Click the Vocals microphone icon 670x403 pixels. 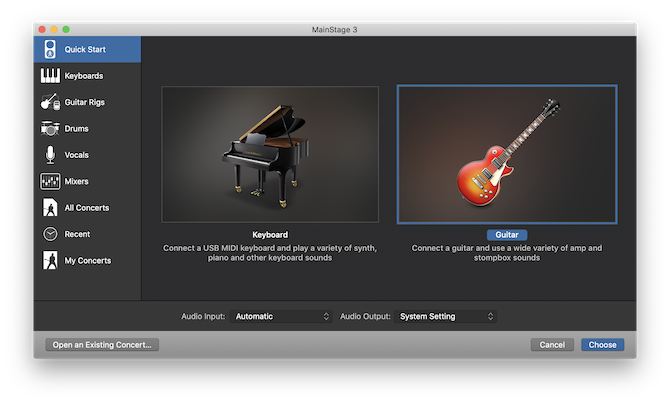pyautogui.click(x=50, y=155)
